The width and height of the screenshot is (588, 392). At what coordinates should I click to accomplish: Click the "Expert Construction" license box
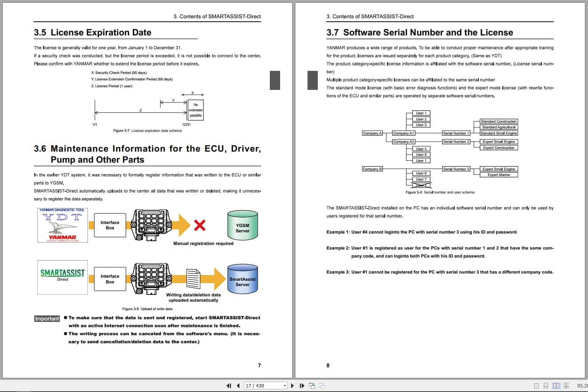(499, 148)
